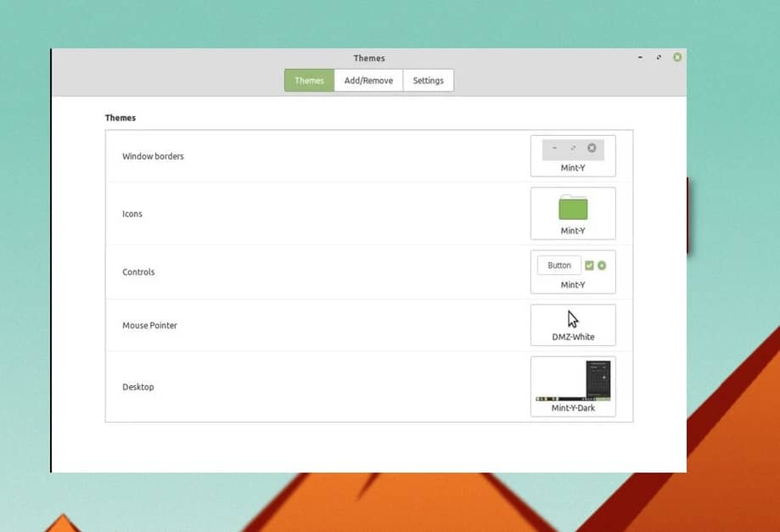The image size is (780, 532).
Task: Maximize the Themes window
Action: (659, 57)
